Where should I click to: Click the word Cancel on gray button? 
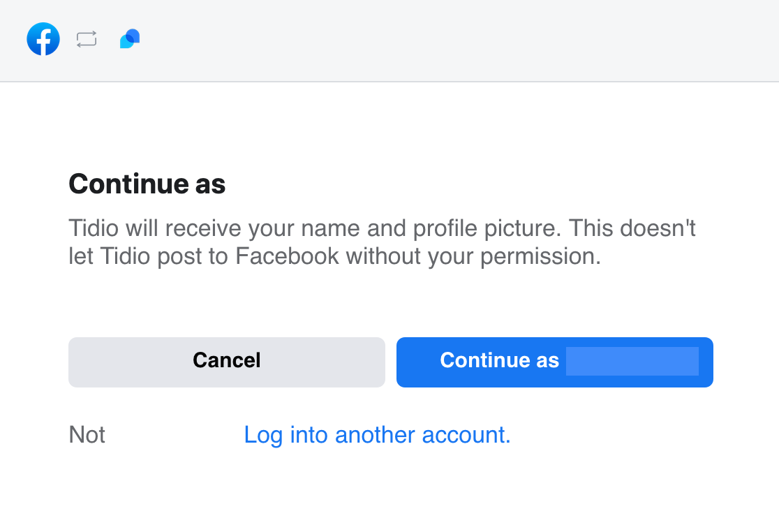227,361
